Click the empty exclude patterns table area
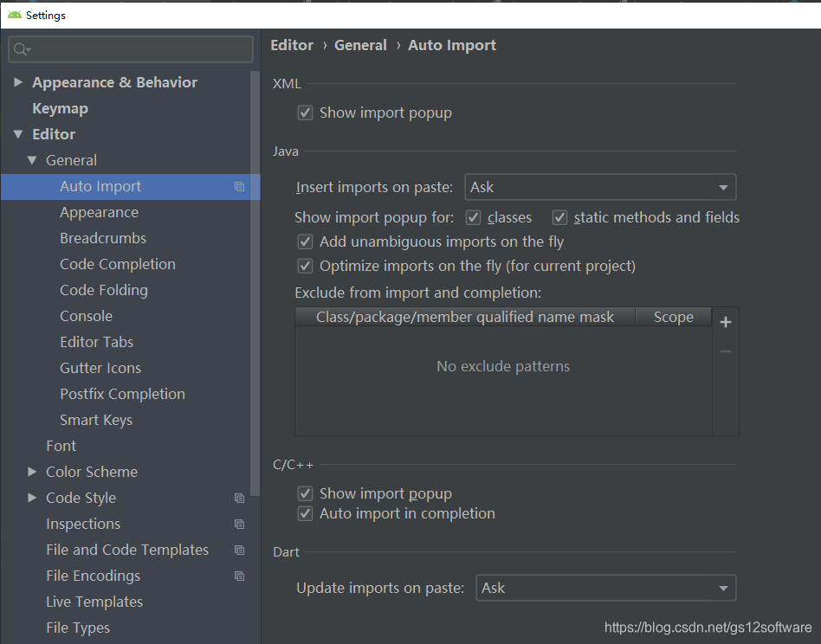 coord(503,380)
